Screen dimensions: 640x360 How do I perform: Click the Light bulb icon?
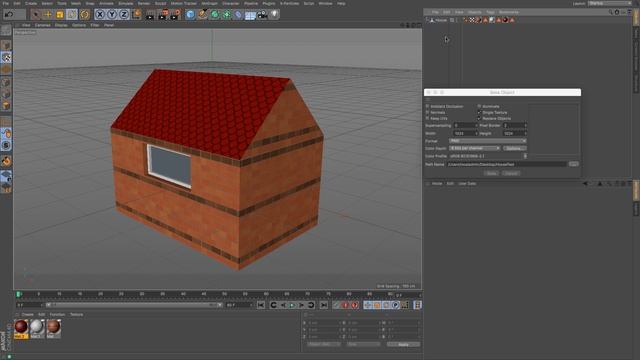[275, 15]
